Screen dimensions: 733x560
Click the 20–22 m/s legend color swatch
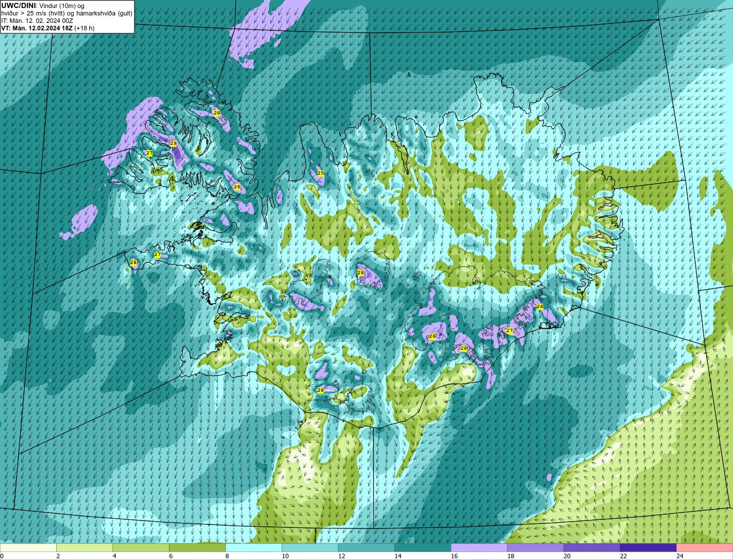click(592, 547)
